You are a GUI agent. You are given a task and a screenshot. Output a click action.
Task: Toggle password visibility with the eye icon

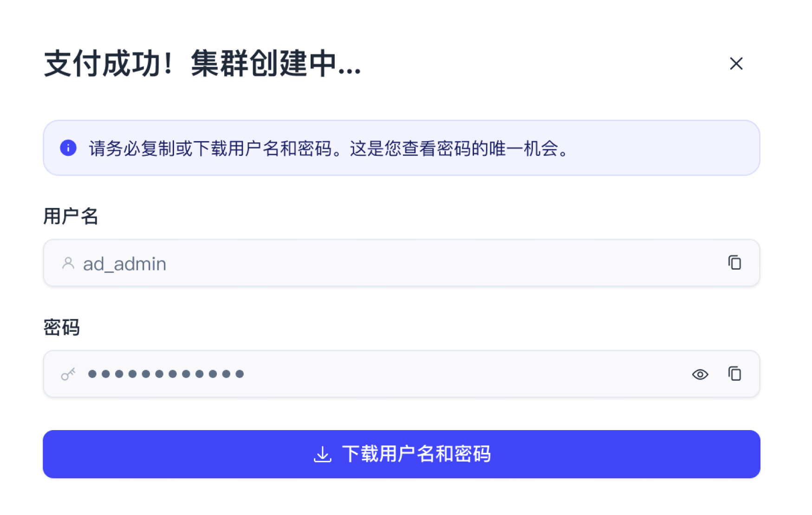click(x=700, y=374)
